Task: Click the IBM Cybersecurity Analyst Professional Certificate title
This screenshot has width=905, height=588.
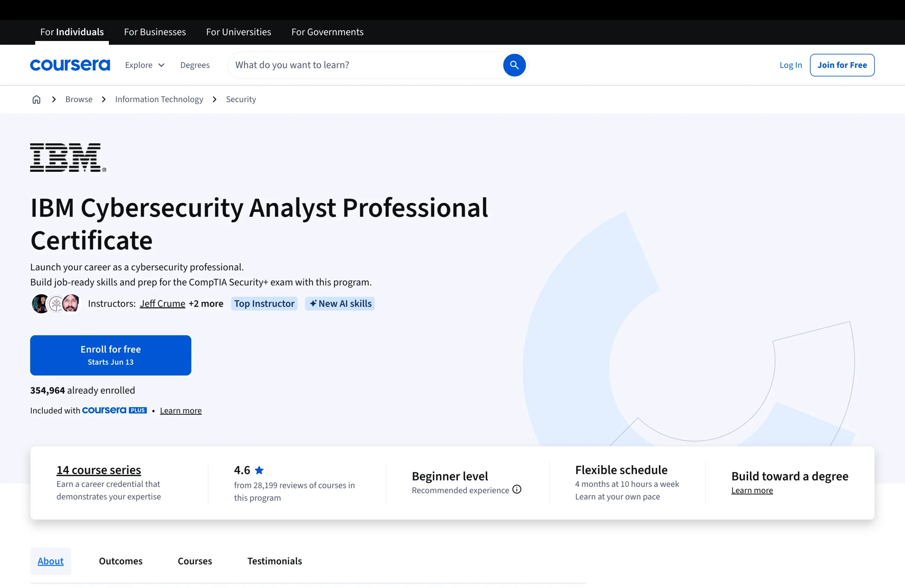Action: coord(259,224)
